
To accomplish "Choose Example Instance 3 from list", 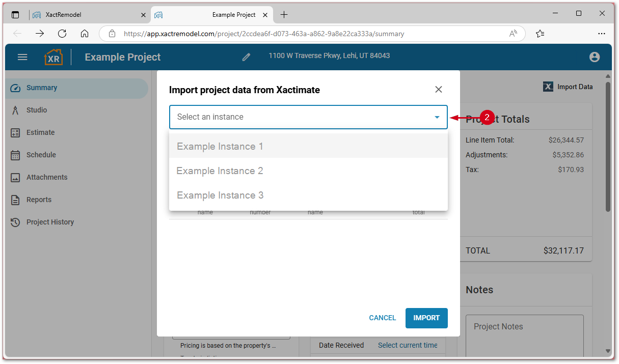I will (308, 195).
